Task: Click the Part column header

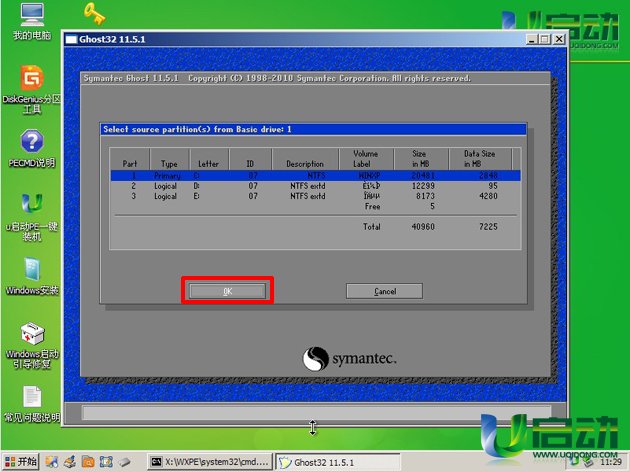Action: point(130,159)
